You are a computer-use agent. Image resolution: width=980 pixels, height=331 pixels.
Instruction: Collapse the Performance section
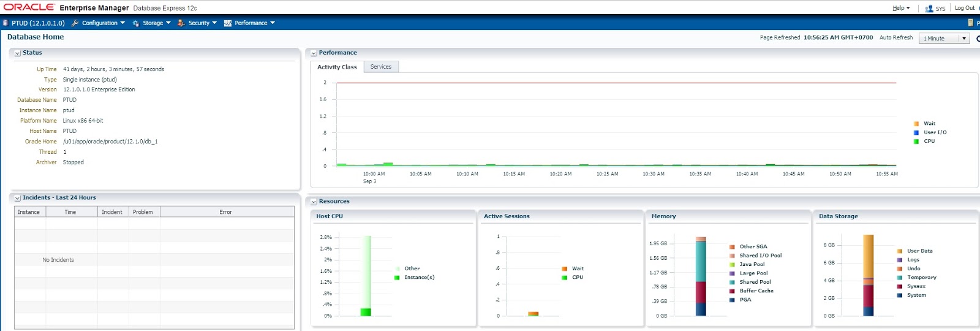coord(314,53)
